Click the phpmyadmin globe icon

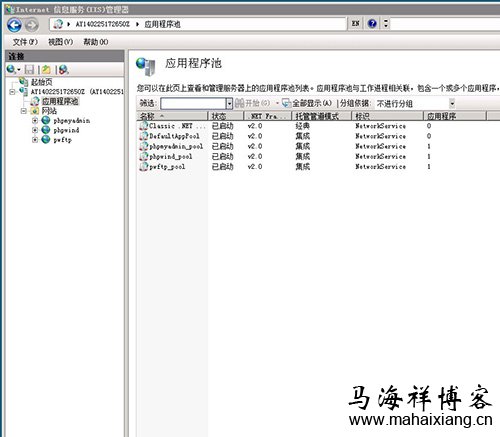coord(46,120)
